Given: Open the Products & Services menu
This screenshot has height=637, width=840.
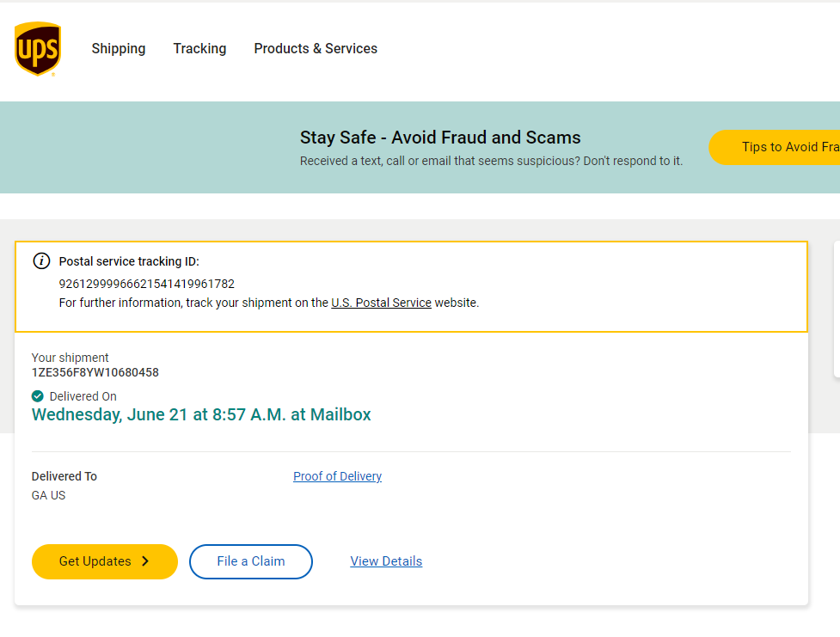Looking at the screenshot, I should [x=316, y=49].
